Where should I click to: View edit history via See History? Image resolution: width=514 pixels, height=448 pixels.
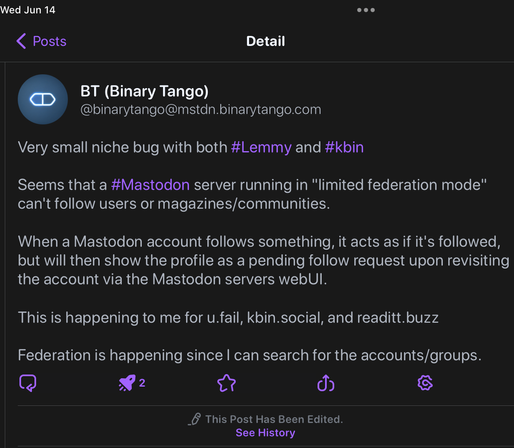pos(265,433)
